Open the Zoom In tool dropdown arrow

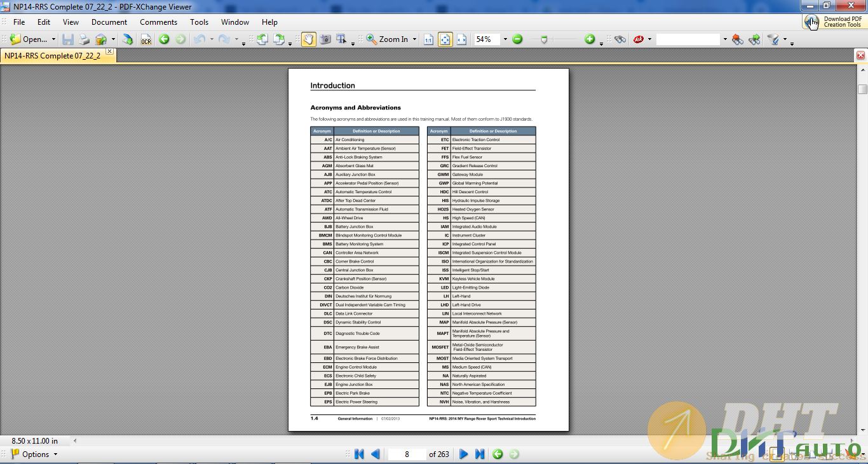[414, 39]
